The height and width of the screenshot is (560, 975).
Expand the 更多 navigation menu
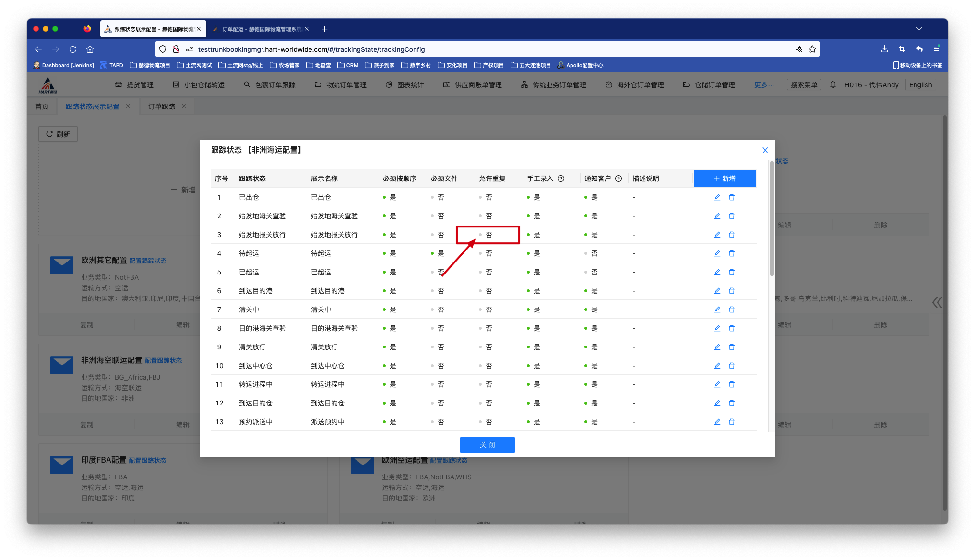764,85
